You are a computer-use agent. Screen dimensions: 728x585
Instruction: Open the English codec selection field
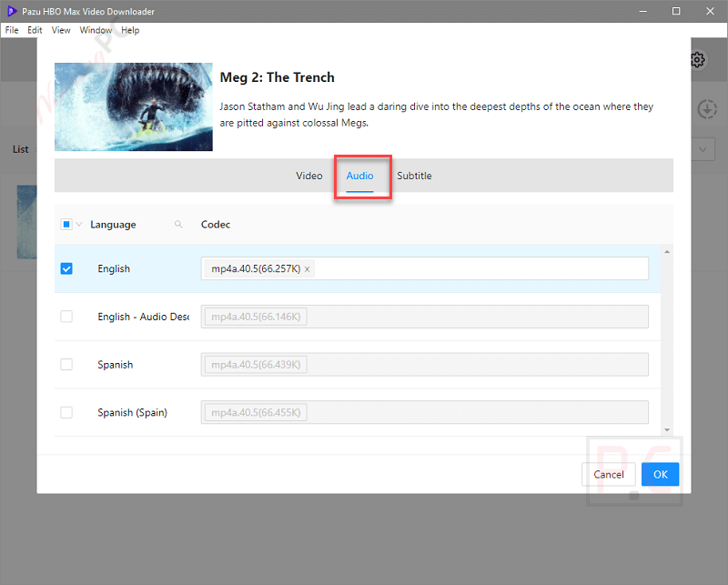click(424, 268)
